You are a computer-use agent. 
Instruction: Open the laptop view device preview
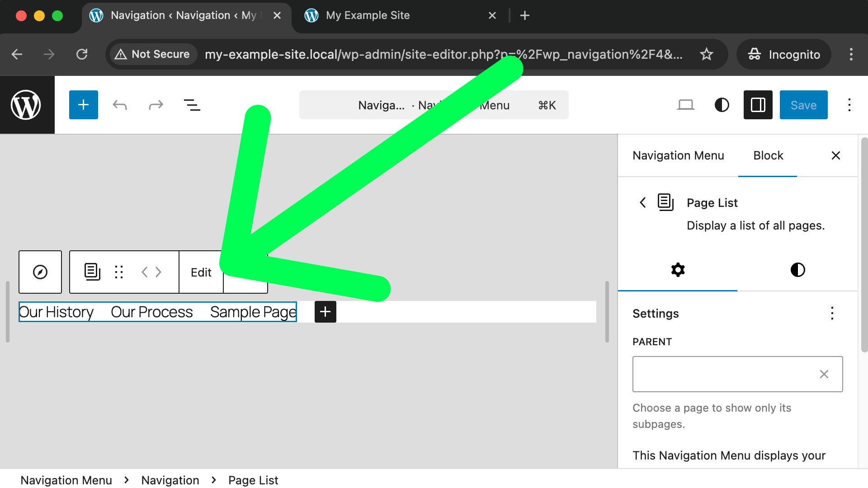pyautogui.click(x=685, y=105)
